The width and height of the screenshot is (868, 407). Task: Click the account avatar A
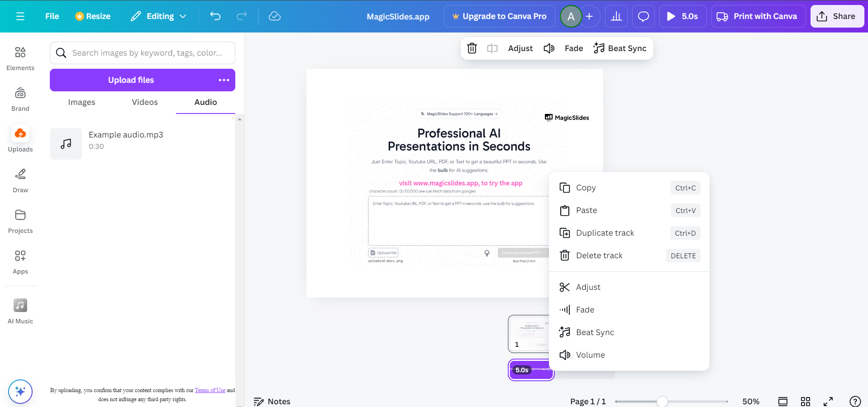tap(571, 16)
